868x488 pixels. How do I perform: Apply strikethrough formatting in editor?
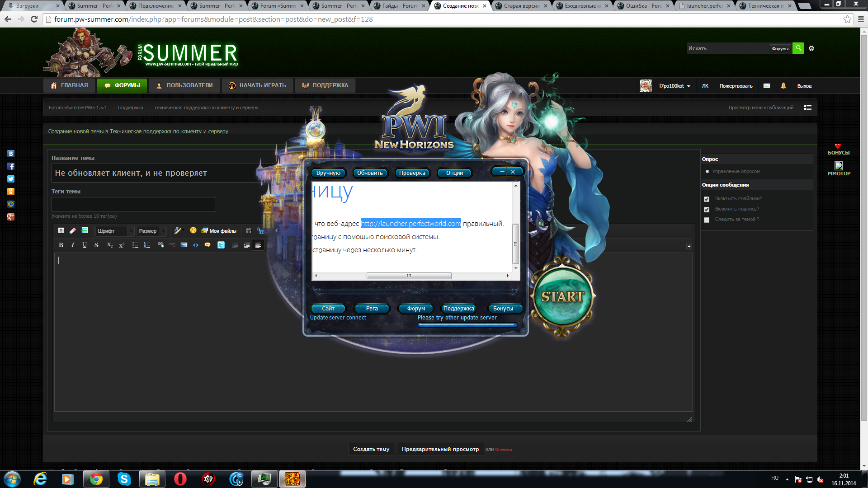click(x=96, y=245)
